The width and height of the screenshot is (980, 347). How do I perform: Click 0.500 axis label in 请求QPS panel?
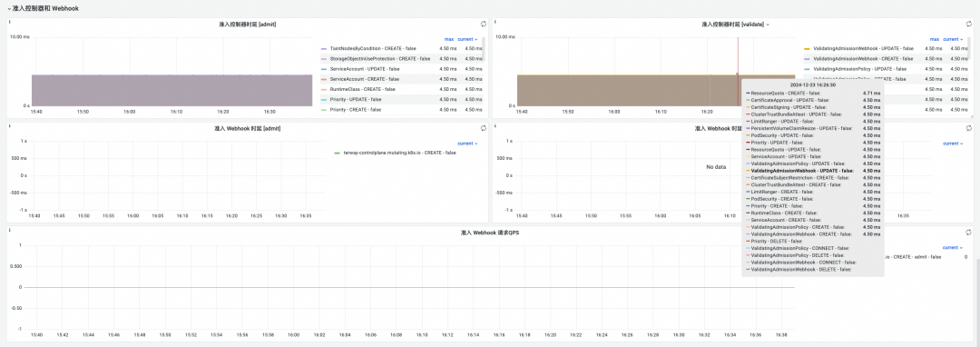point(17,266)
